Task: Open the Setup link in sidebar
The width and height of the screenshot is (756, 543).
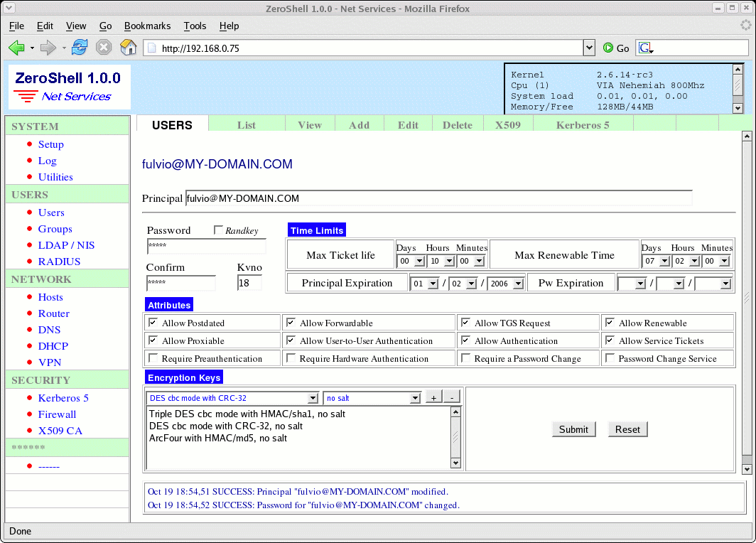Action: [50, 144]
